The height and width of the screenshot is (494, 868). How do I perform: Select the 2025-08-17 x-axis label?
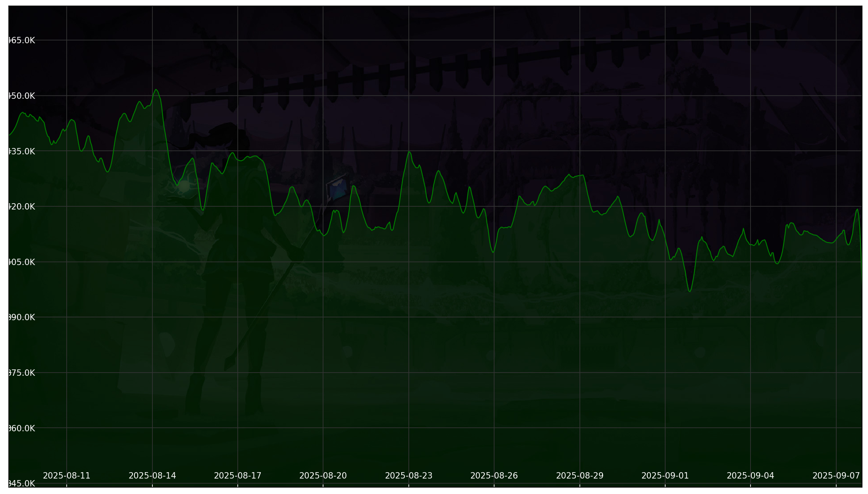point(237,475)
